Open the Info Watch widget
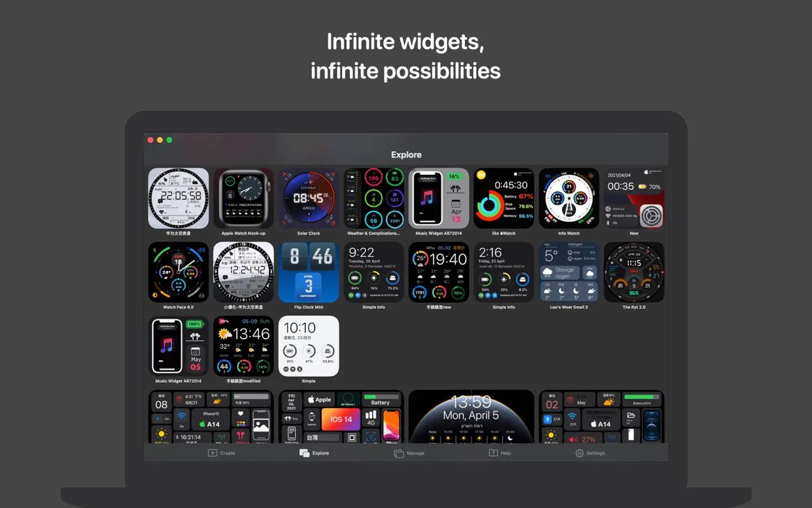Screen dimensions: 812x508 [568, 197]
